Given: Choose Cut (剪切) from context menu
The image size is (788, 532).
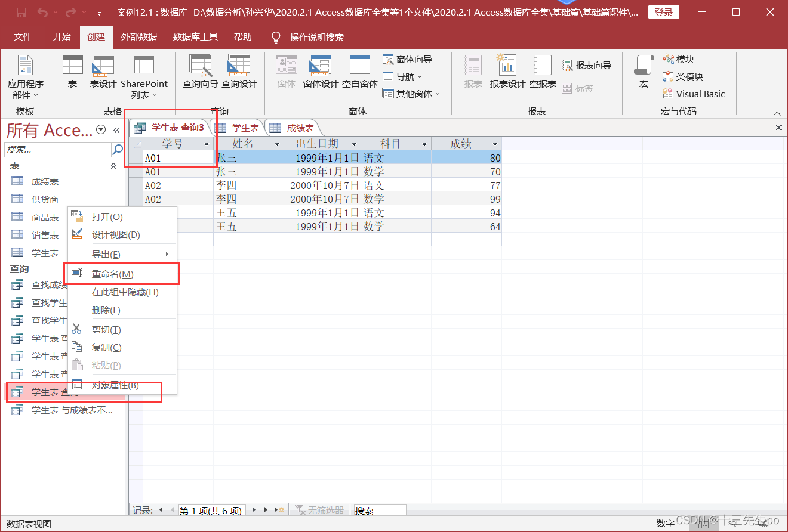Looking at the screenshot, I should tap(122, 330).
